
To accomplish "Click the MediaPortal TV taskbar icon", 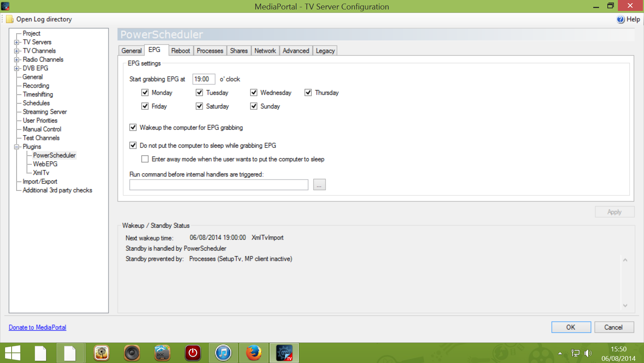I will point(284,353).
